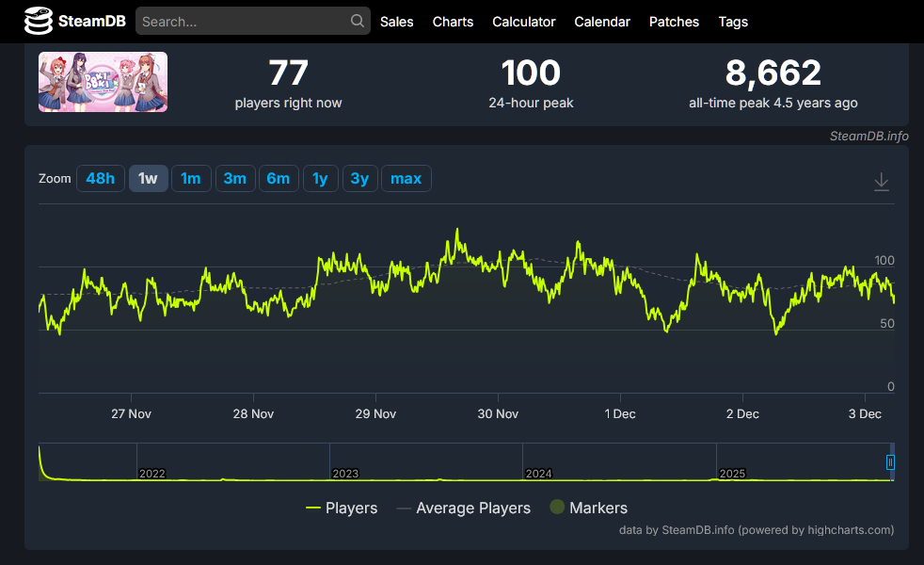Viewport: 924px width, 565px height.
Task: Click the search magnifier icon
Action: tap(358, 22)
